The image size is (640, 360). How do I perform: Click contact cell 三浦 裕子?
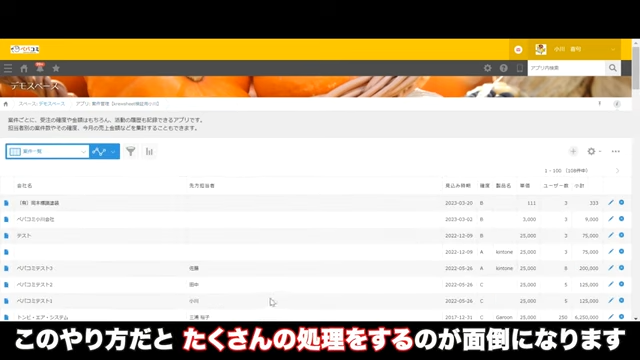click(x=200, y=317)
